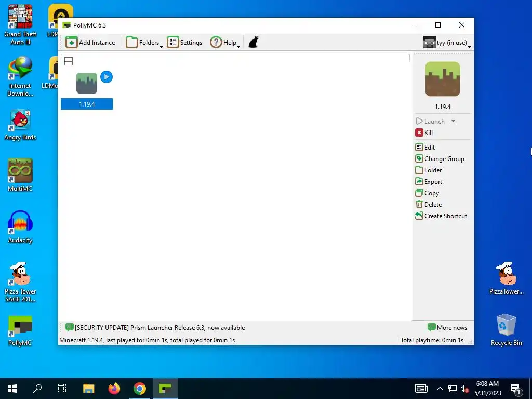532x399 pixels.
Task: Kill the running instance
Action: (x=424, y=132)
